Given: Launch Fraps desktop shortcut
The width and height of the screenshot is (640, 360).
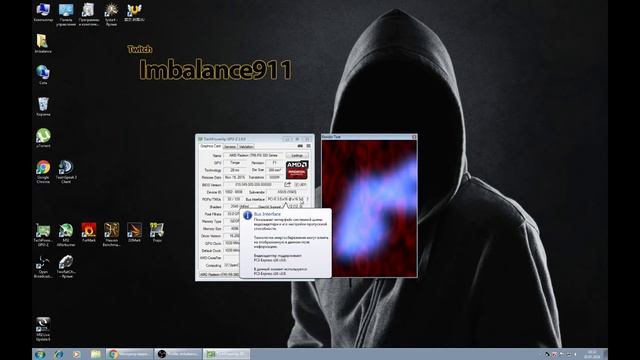Looking at the screenshot, I should 157,233.
